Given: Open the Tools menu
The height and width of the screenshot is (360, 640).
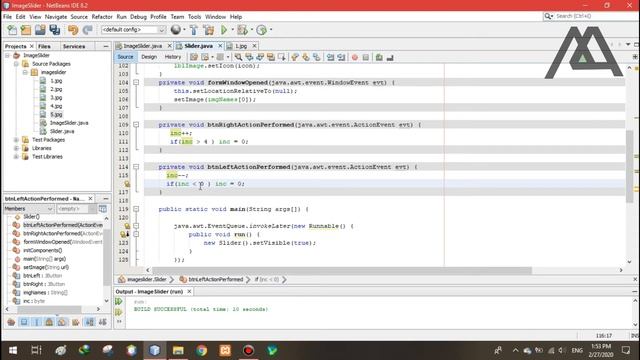Looking at the screenshot, I should (194, 17).
